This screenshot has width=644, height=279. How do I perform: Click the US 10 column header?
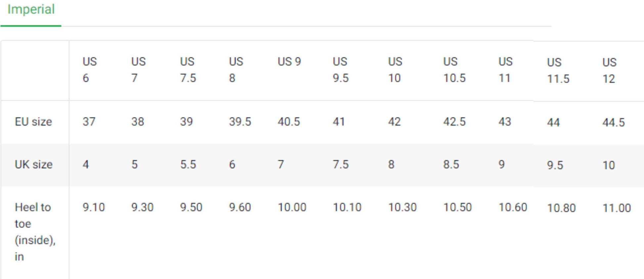(x=394, y=70)
